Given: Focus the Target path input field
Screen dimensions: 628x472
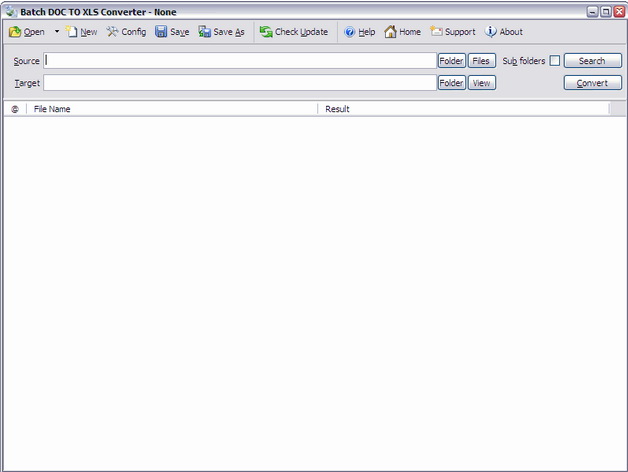Looking at the screenshot, I should click(240, 83).
